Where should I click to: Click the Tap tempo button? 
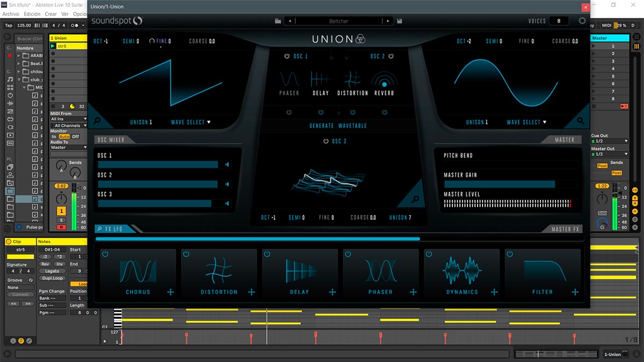(9, 25)
